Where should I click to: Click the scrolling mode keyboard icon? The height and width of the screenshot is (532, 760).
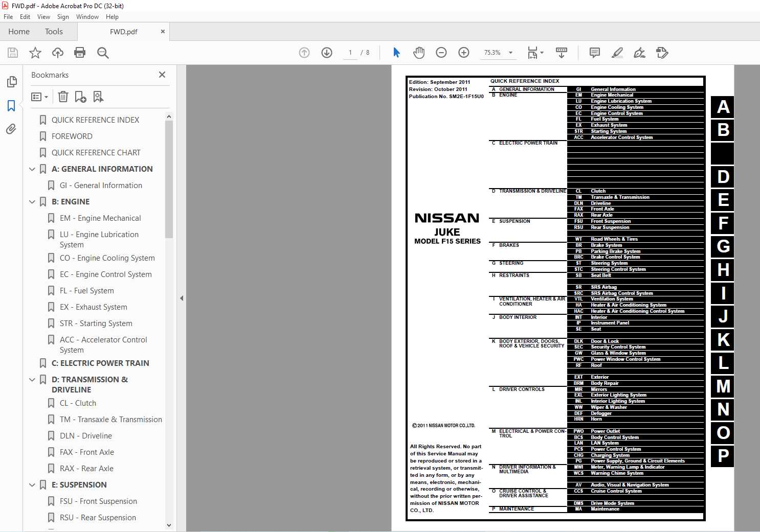tap(562, 53)
